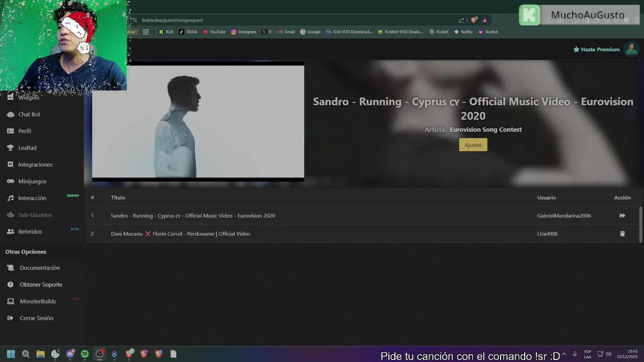Image resolution: width=644 pixels, height=362 pixels.
Task: Click the Referidos people icon
Action: pos(10,232)
